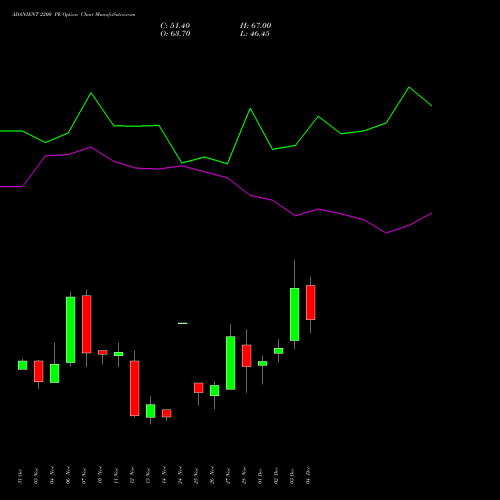Select the 24 Nov date label
500x500 pixels.
click(x=180, y=476)
